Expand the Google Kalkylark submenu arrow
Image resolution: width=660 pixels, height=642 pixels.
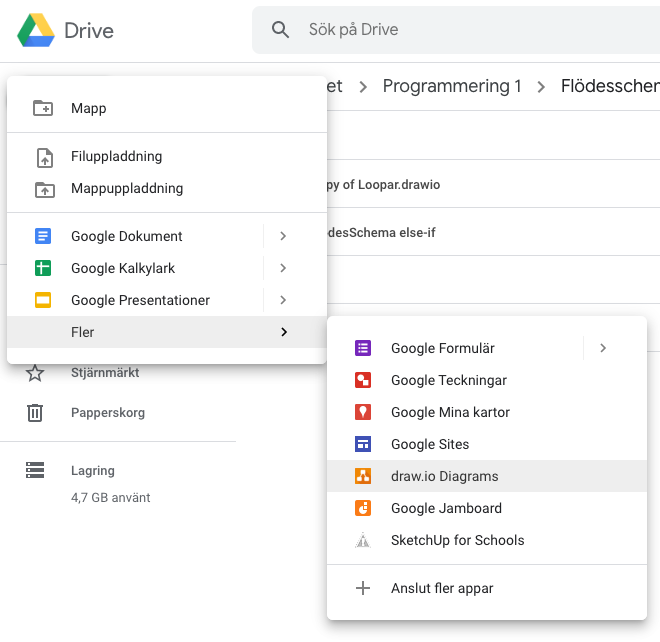click(283, 268)
